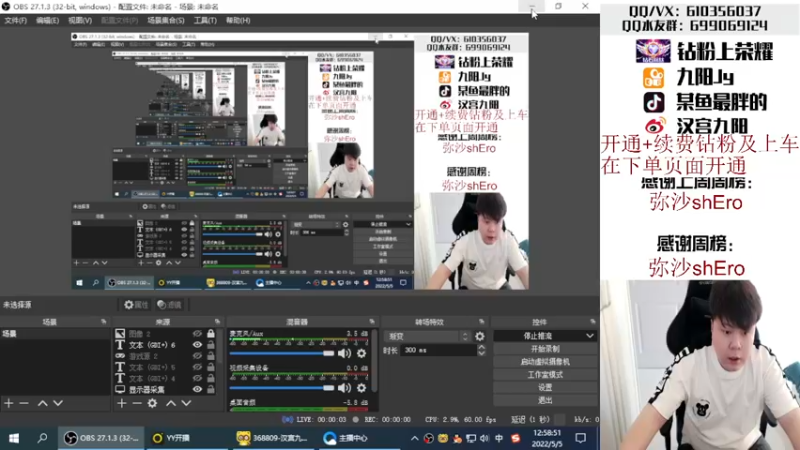The height and width of the screenshot is (450, 800).
Task: Remove selected scene with minus icon
Action: point(24,403)
